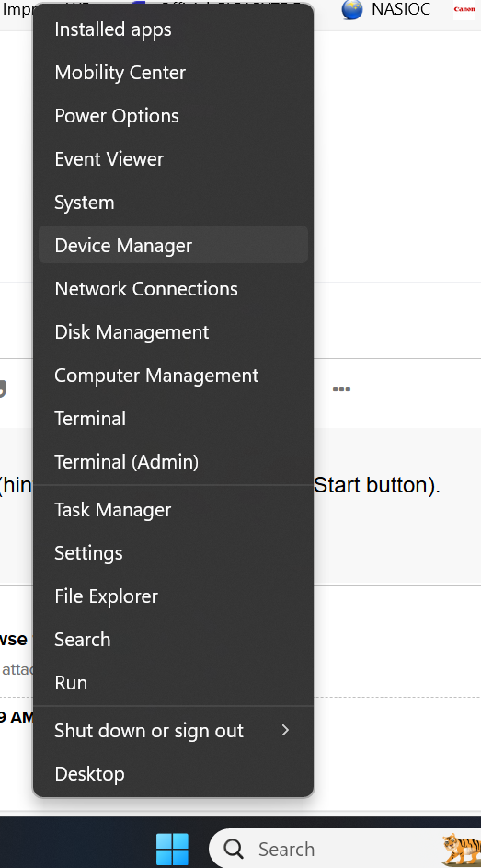Open Disk Management
The width and height of the screenshot is (481, 868).
click(x=173, y=331)
